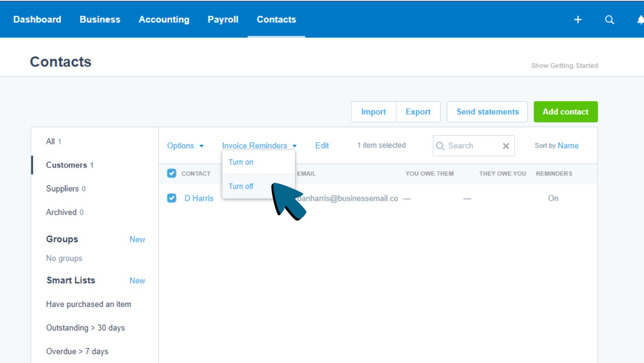Change sorting via the Name link
This screenshot has width=644, height=363.
point(568,146)
